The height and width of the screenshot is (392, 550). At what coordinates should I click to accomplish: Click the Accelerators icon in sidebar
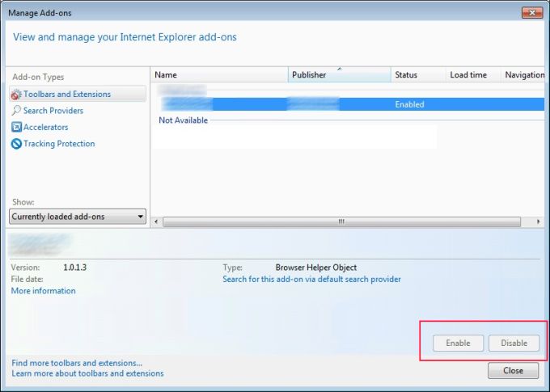16,128
